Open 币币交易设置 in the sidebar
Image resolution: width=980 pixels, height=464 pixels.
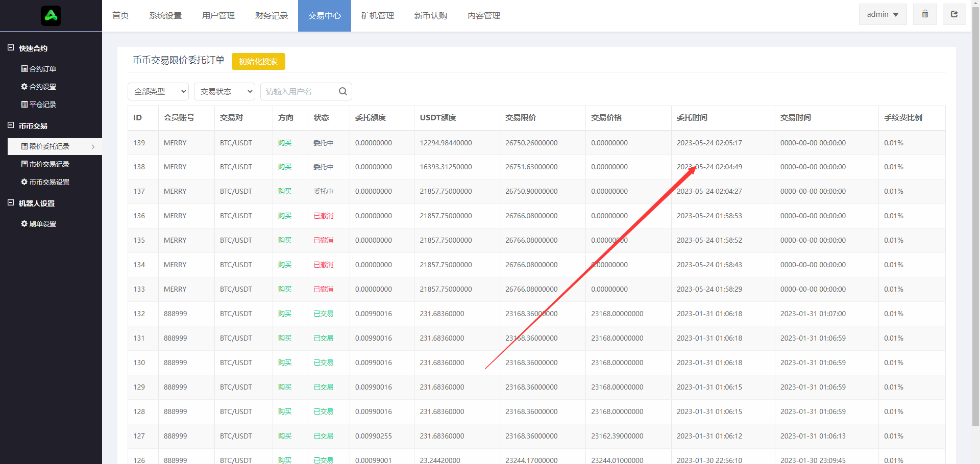(x=49, y=182)
